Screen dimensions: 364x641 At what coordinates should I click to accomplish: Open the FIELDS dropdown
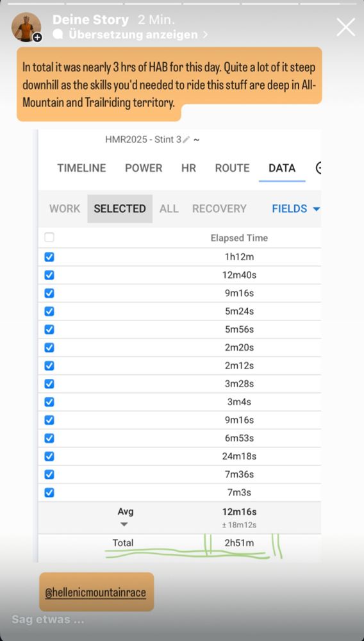295,208
